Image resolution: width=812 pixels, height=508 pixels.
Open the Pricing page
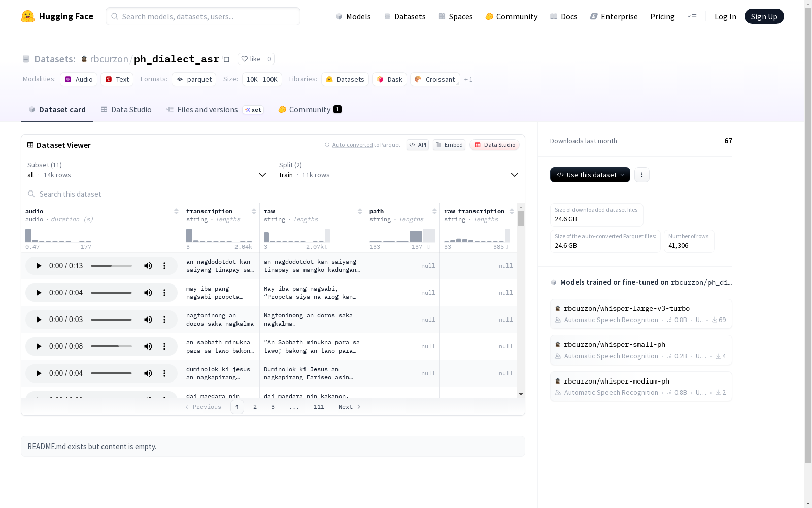662,16
